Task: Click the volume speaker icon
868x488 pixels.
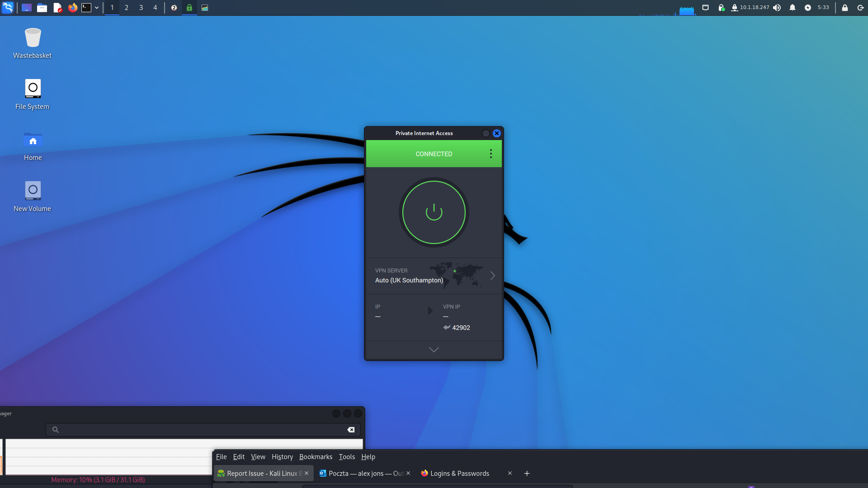Action: coord(777,8)
